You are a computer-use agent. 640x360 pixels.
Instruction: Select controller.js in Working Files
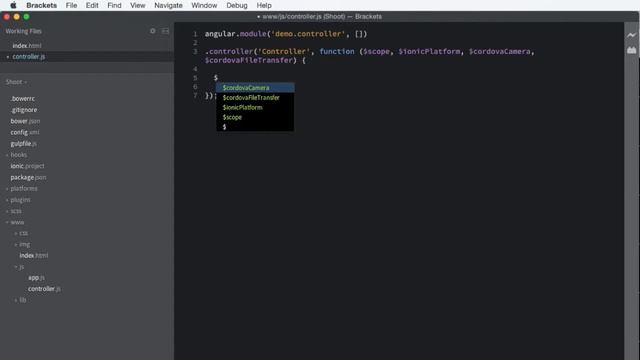pos(29,57)
